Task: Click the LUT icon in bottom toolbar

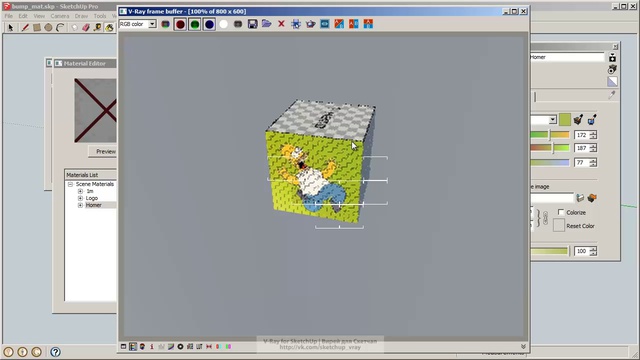Action: [x=199, y=347]
